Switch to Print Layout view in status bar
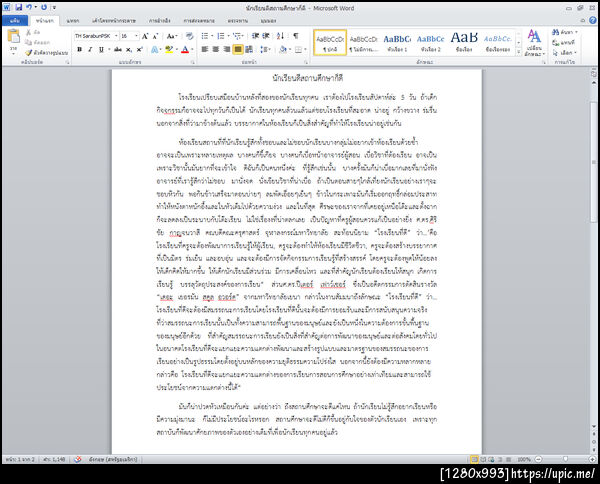This screenshot has height=484, width=600. tap(474, 459)
